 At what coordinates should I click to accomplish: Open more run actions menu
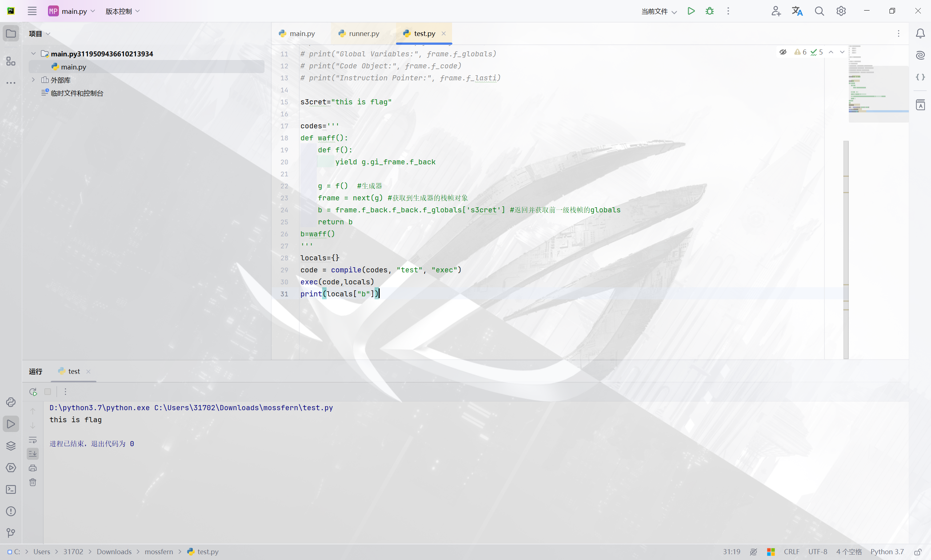[728, 11]
